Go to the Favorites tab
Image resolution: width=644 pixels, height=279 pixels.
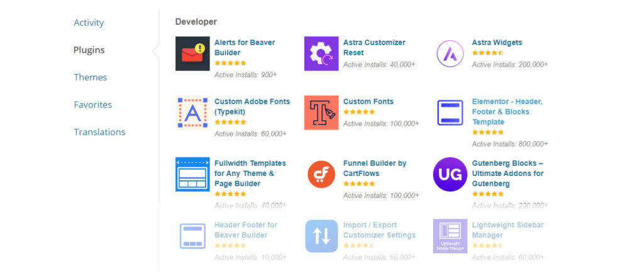click(93, 104)
